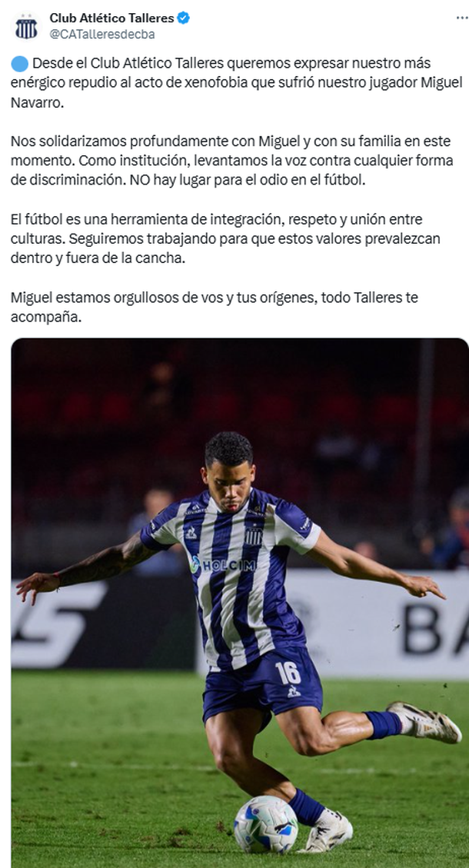Visit the @CATalleresdecba handle link
This screenshot has height=868, width=469.
(102, 35)
